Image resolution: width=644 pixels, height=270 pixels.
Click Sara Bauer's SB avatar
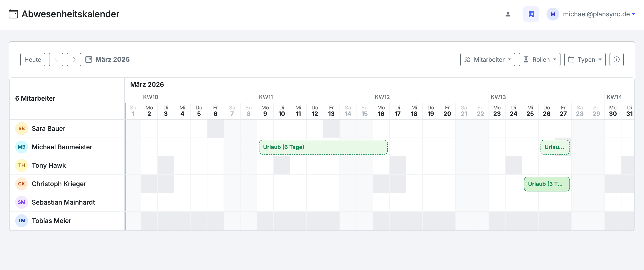21,129
